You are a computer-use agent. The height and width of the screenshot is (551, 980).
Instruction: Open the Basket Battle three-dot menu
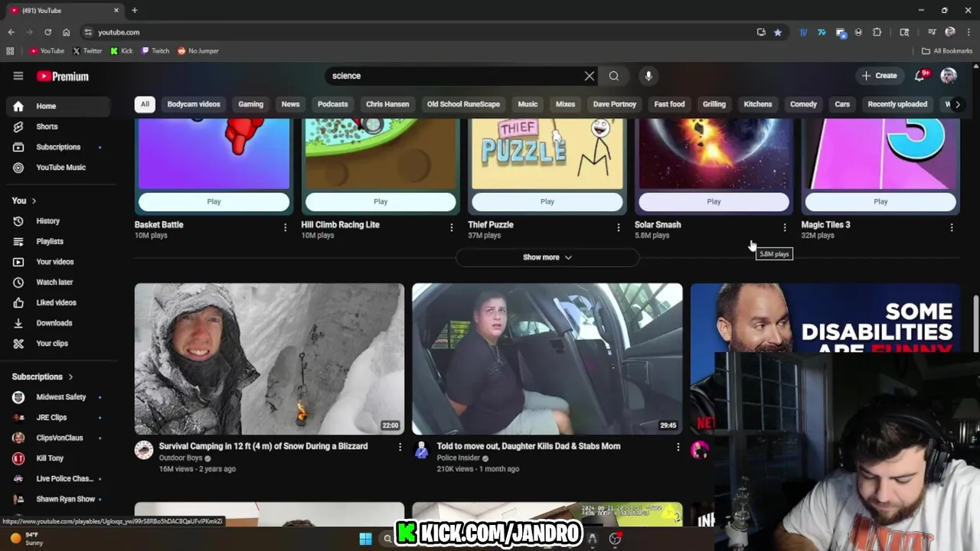[x=285, y=227]
